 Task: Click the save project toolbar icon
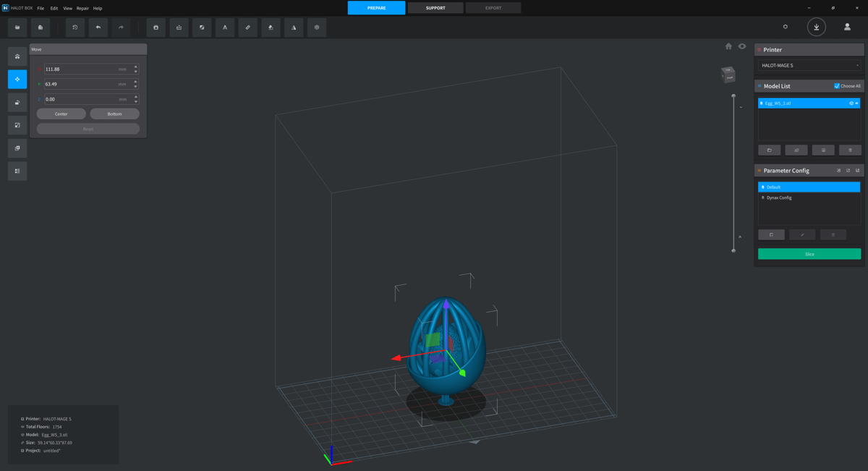pyautogui.click(x=41, y=27)
